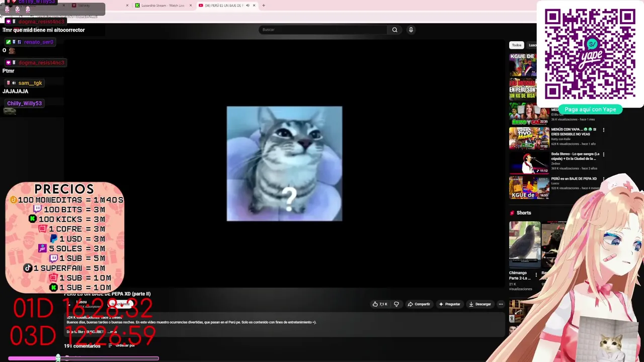The width and height of the screenshot is (644, 362).
Task: Open Ordenar por sort dropdown
Action: [122, 345]
